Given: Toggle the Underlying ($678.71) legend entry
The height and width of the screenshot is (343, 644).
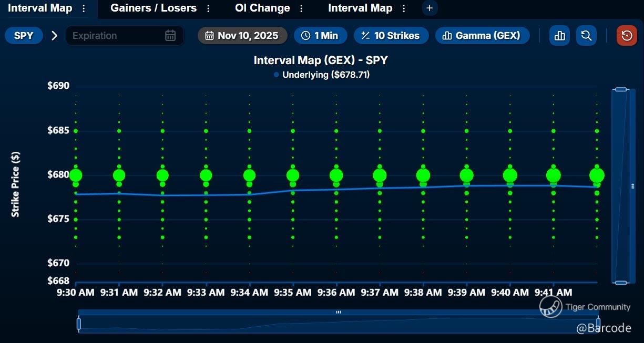Looking at the screenshot, I should pos(322,75).
